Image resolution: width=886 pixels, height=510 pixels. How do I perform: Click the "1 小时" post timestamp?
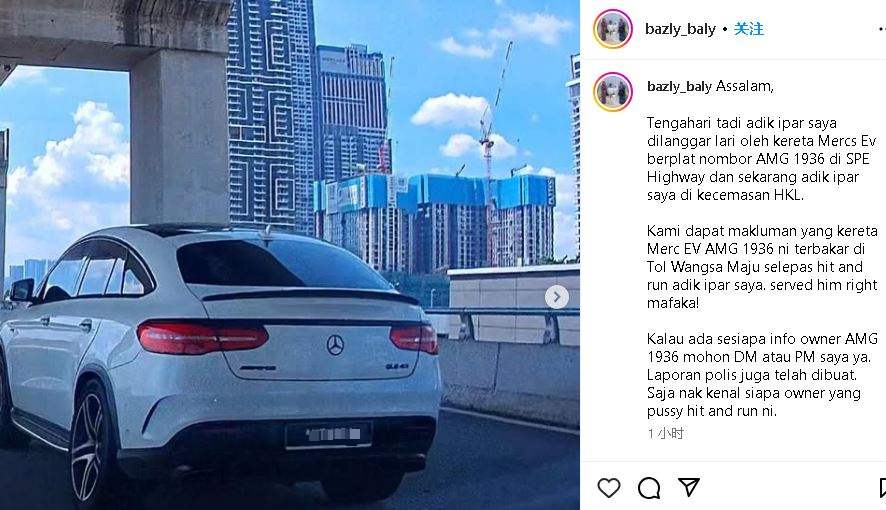pos(666,433)
